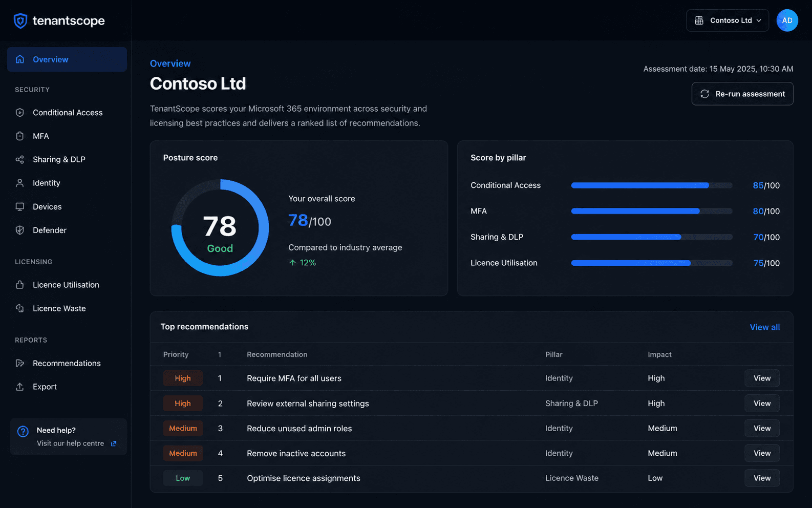Go to Conditional Access in sidebar
Viewport: 812px width, 508px height.
(x=67, y=113)
